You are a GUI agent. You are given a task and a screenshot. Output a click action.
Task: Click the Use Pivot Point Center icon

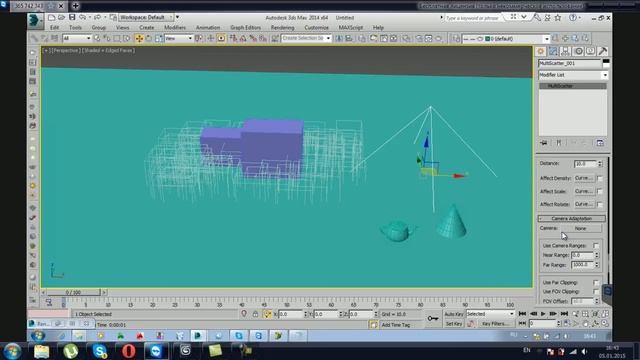[x=198, y=38]
